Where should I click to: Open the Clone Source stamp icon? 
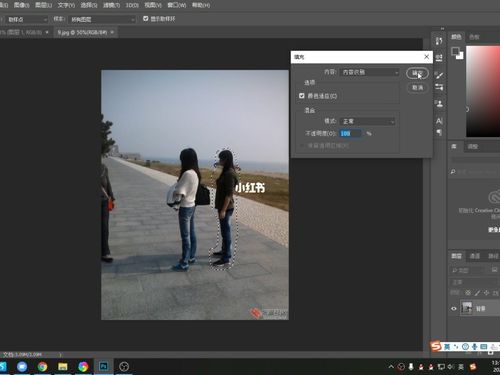439,104
